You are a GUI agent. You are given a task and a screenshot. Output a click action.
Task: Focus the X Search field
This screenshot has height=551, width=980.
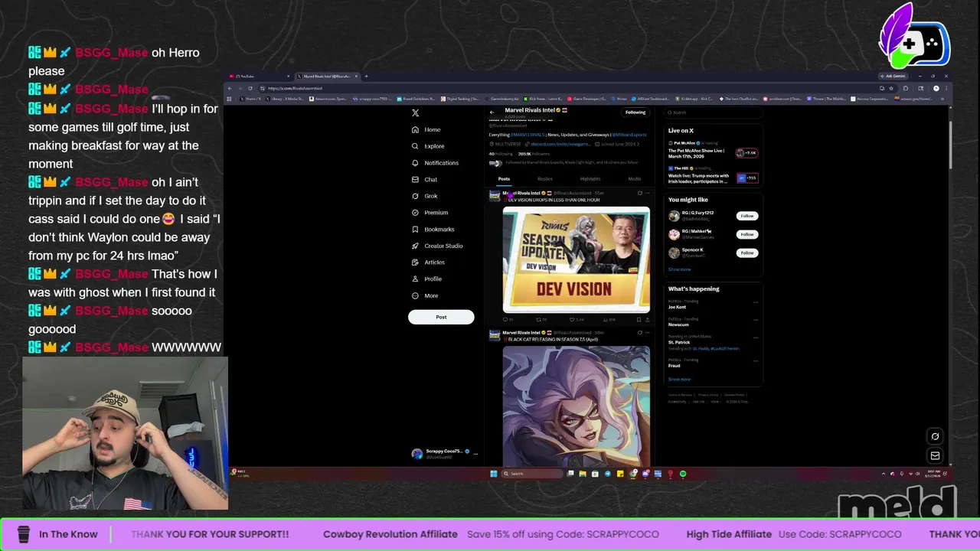(x=712, y=112)
